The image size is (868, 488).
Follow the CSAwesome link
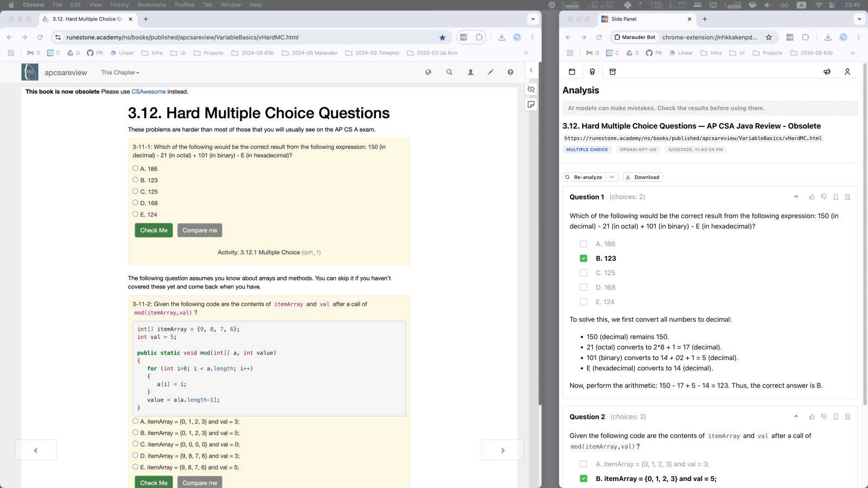[x=149, y=92]
